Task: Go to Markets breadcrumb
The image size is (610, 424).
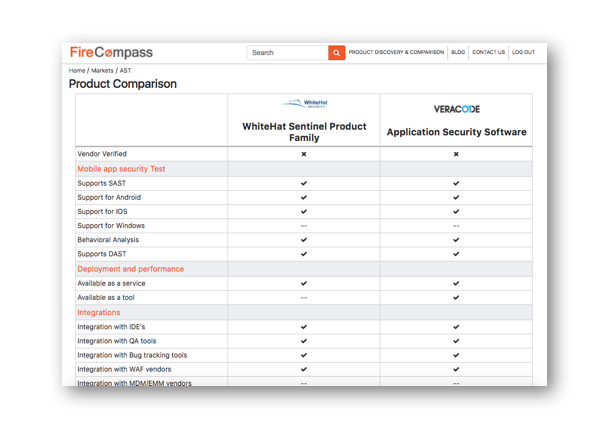Action: [x=102, y=70]
